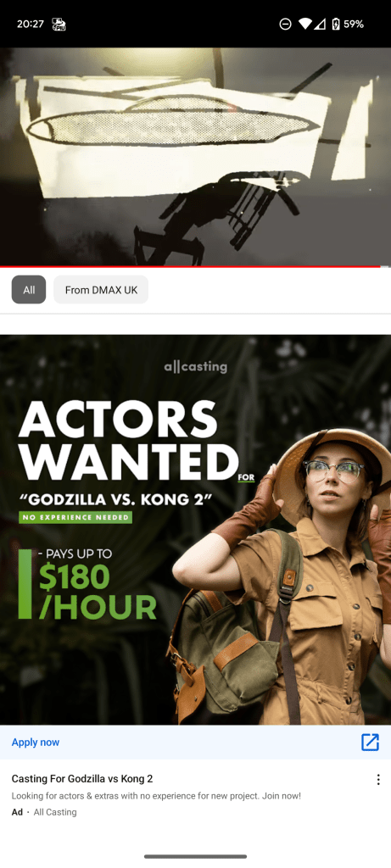Tap the cellular signal strength icon
The width and height of the screenshot is (391, 868).
pyautogui.click(x=320, y=24)
